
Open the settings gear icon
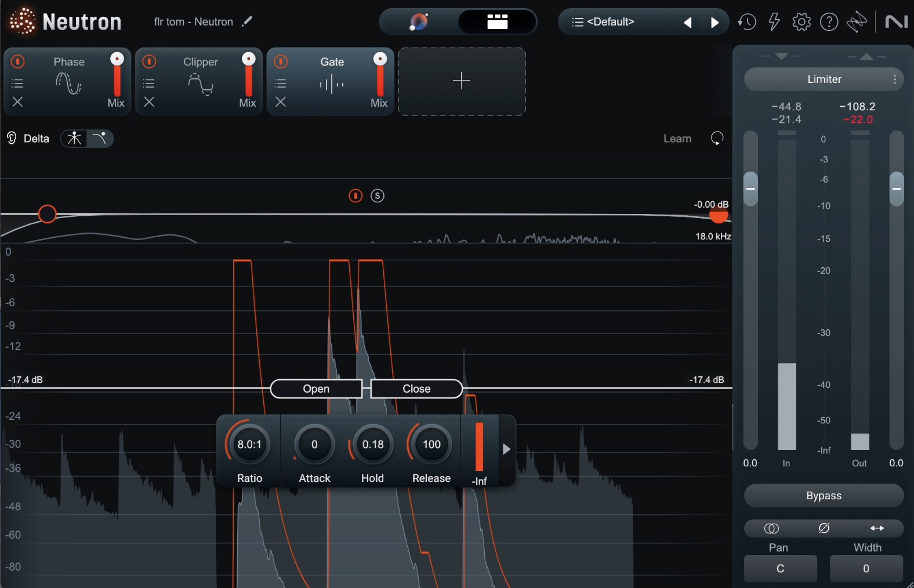pos(801,22)
